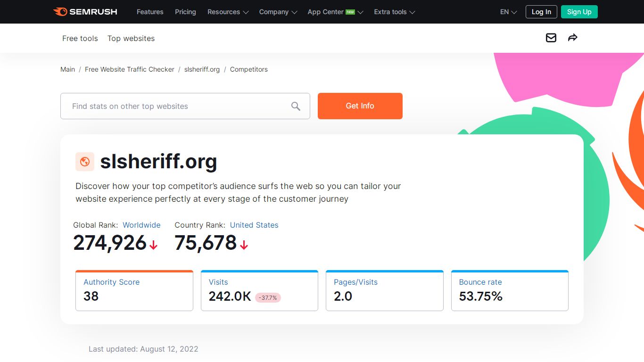Click the United States country rank link
This screenshot has height=362, width=644.
point(254,225)
